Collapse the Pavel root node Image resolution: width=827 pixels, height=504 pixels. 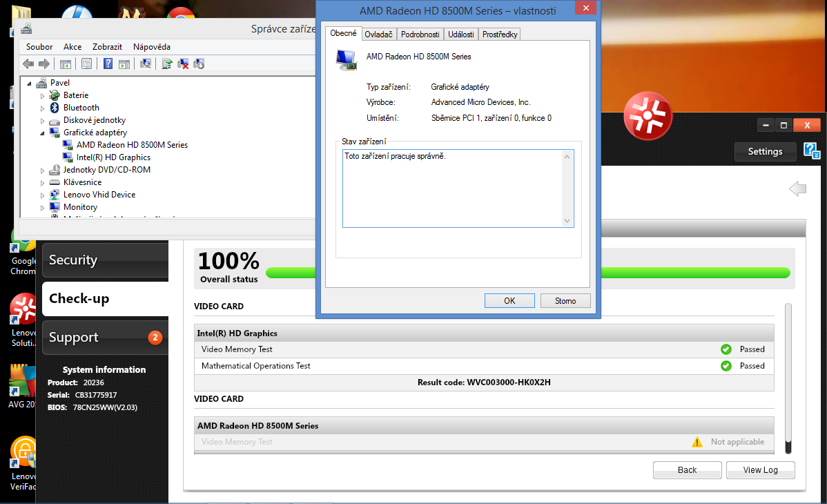coord(30,84)
